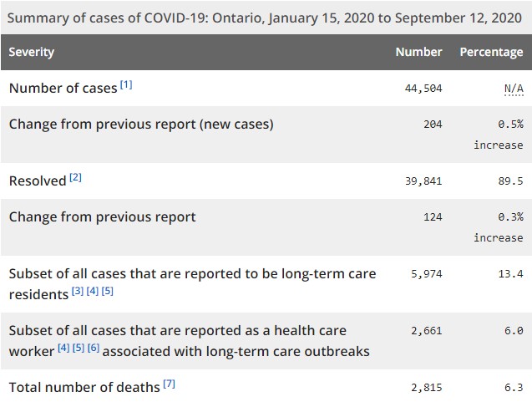This screenshot has height=402, width=532.
Task: Open footnote 1 beside Number of cases
Action: point(126,85)
